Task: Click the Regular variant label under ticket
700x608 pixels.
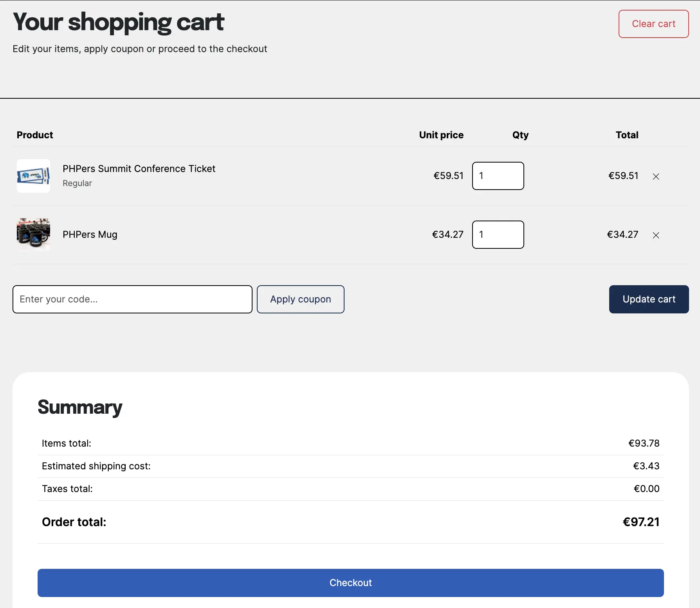Action: click(x=77, y=183)
